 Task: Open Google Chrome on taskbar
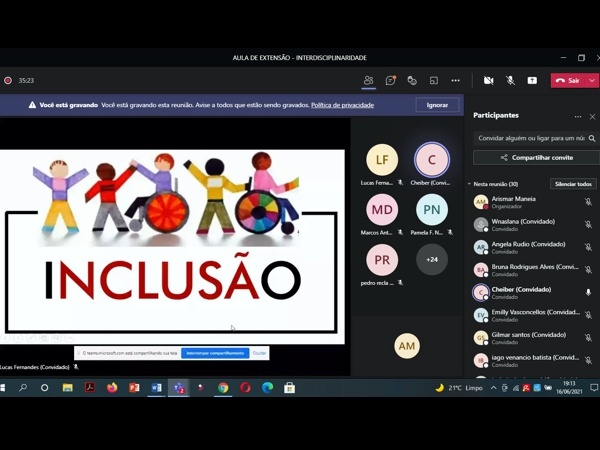tap(223, 388)
